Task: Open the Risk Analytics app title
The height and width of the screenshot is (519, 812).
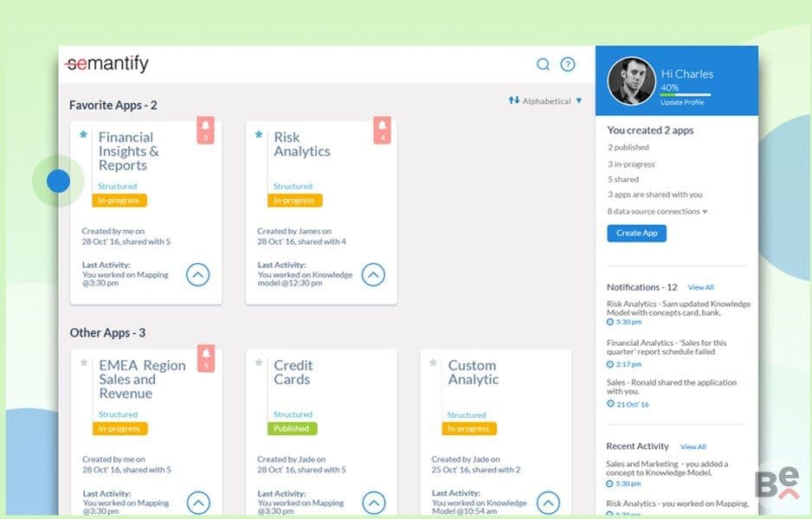Action: pyautogui.click(x=302, y=144)
